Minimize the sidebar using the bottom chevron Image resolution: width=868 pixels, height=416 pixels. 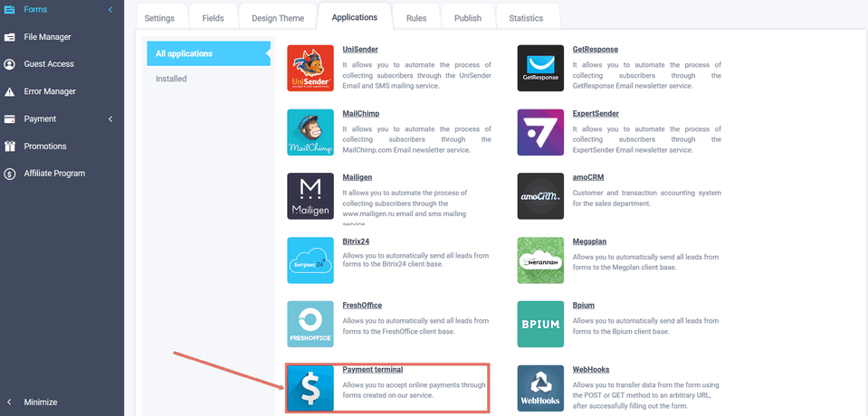click(10, 402)
